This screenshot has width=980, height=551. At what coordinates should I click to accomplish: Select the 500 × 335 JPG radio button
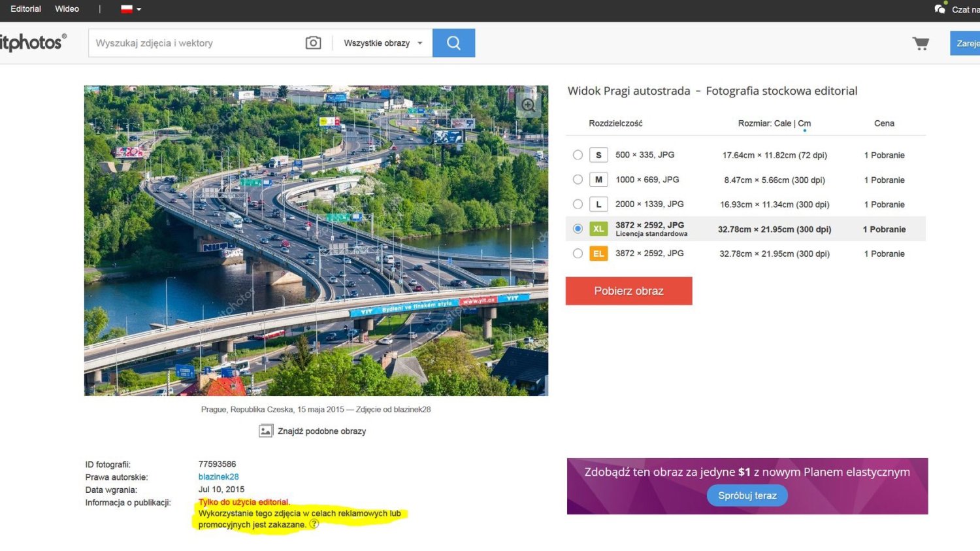[578, 155]
